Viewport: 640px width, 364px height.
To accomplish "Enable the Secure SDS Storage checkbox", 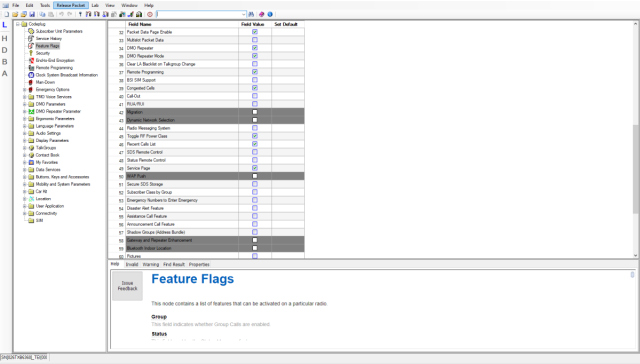I will tap(255, 184).
